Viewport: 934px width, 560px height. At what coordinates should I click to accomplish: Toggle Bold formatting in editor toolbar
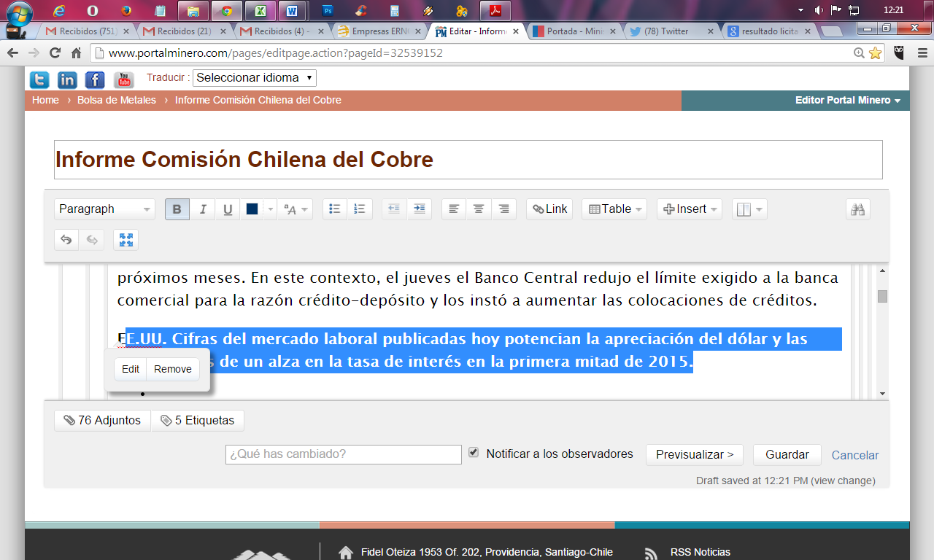point(177,209)
